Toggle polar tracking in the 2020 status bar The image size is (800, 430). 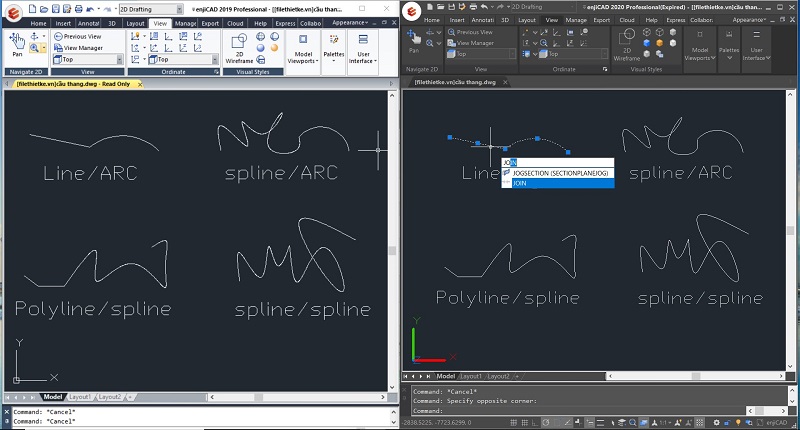(546, 422)
